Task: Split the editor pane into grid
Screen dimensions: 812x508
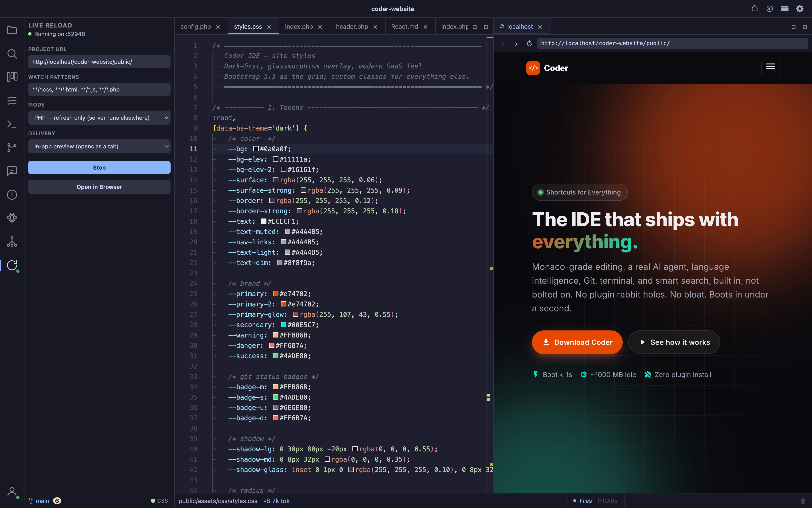Action: pyautogui.click(x=486, y=27)
